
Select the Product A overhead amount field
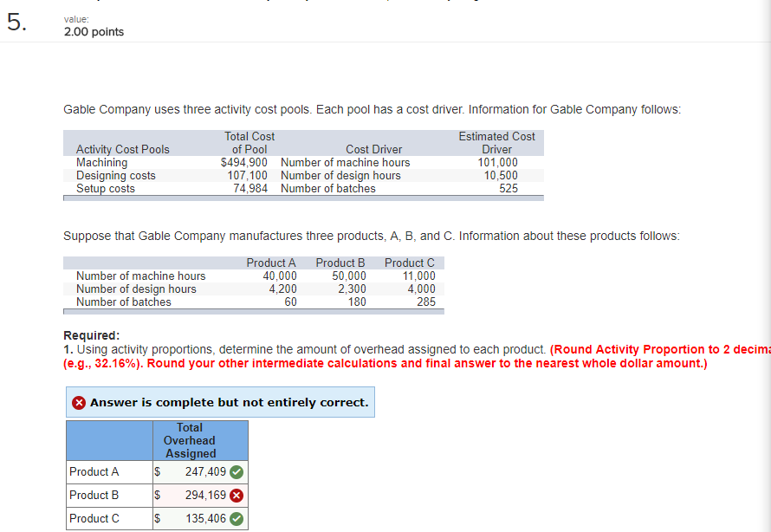coord(195,471)
